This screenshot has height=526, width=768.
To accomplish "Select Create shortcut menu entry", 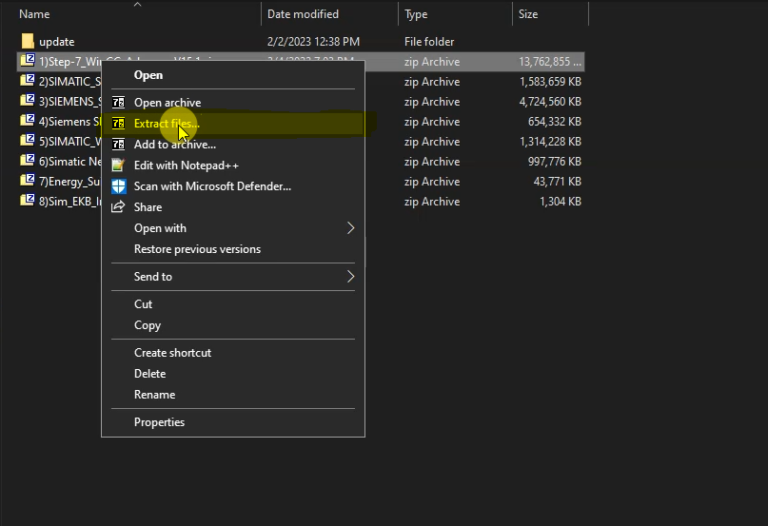I will point(172,352).
